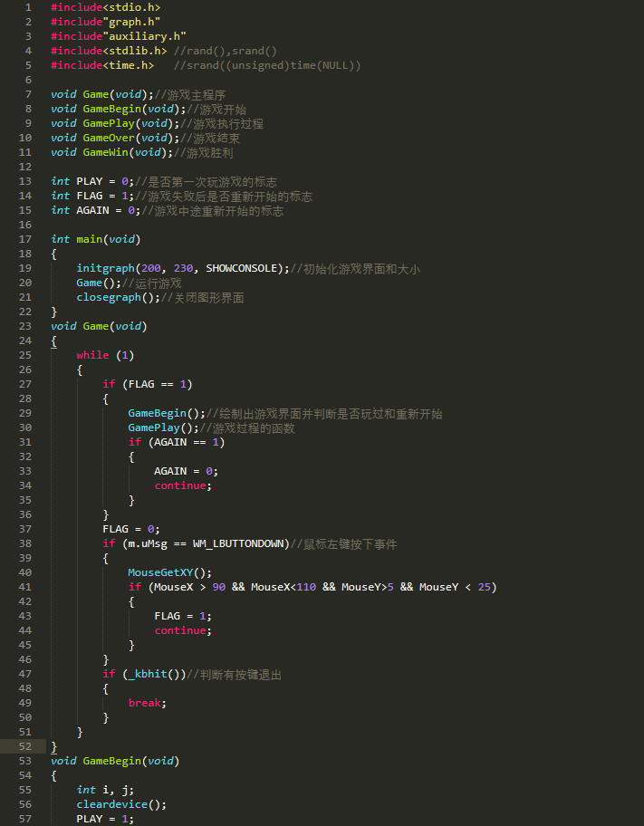
Task: Click the Game(); call on line 20
Action: (99, 283)
